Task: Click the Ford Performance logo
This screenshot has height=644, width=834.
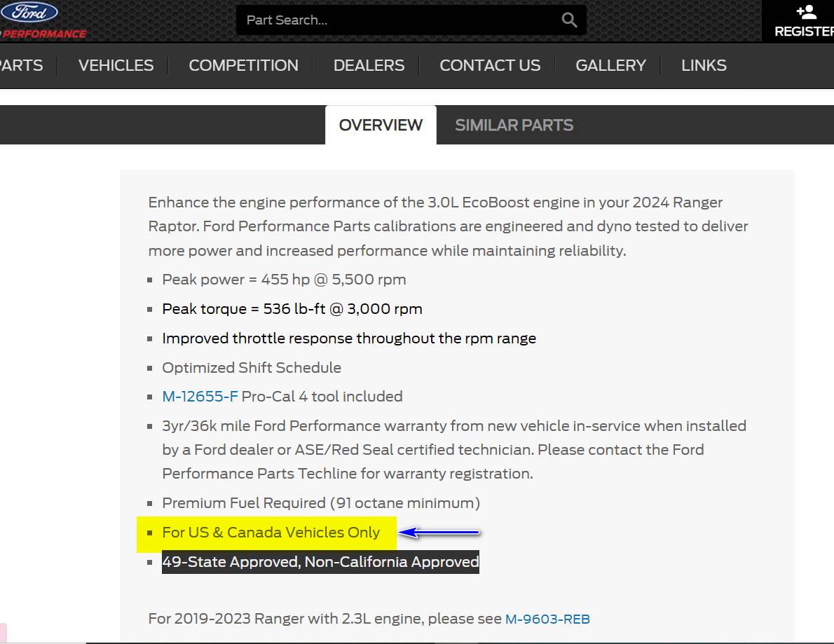Action: [x=43, y=21]
